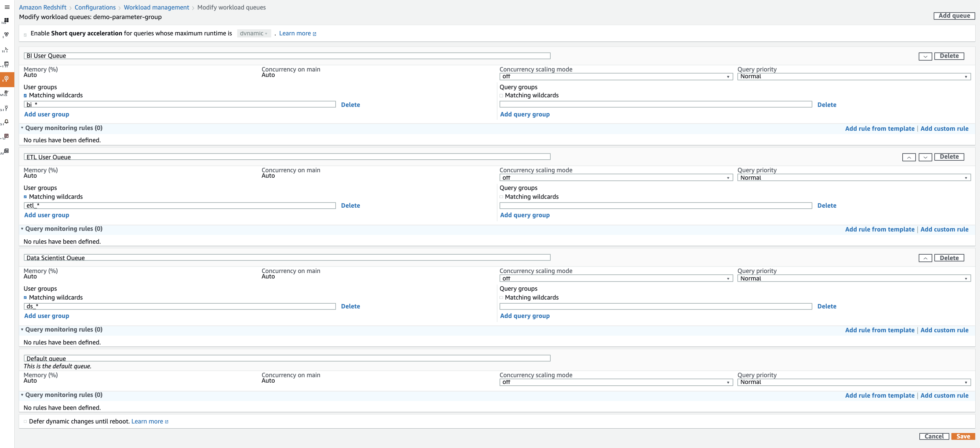Viewport: 980px width, 448px height.
Task: Delete the bi_* user group entry
Action: (350, 105)
